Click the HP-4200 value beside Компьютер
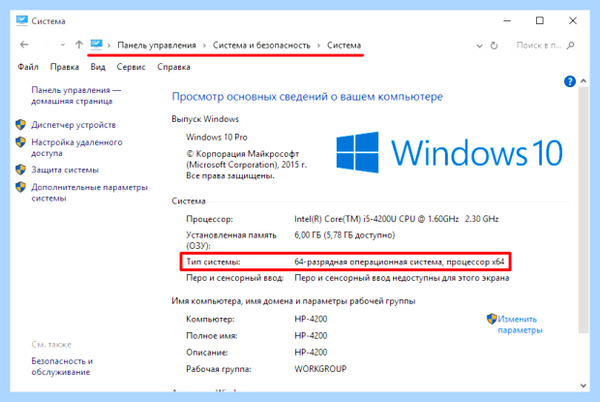Image resolution: width=600 pixels, height=402 pixels. [311, 319]
